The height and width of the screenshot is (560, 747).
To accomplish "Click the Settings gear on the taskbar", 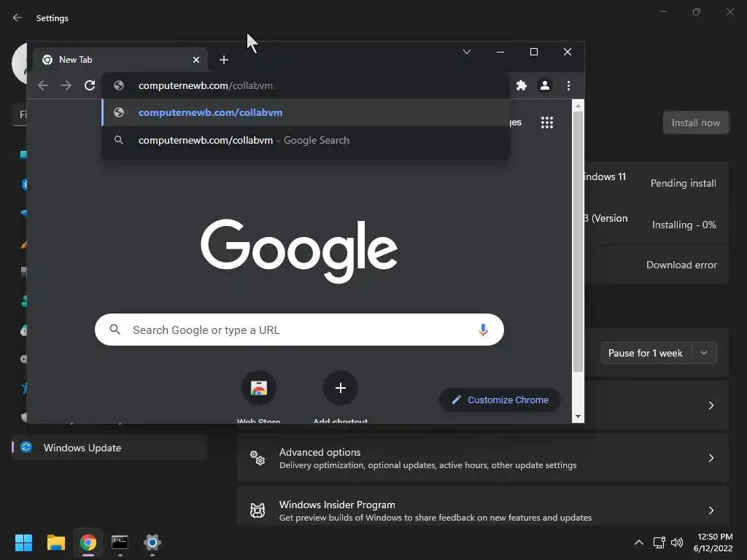I will pyautogui.click(x=152, y=542).
